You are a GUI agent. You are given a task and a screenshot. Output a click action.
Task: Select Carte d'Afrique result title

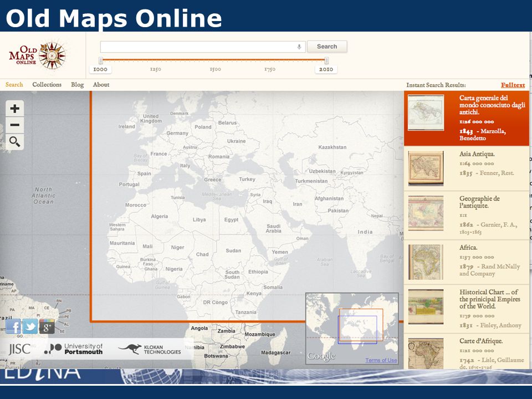click(x=481, y=341)
